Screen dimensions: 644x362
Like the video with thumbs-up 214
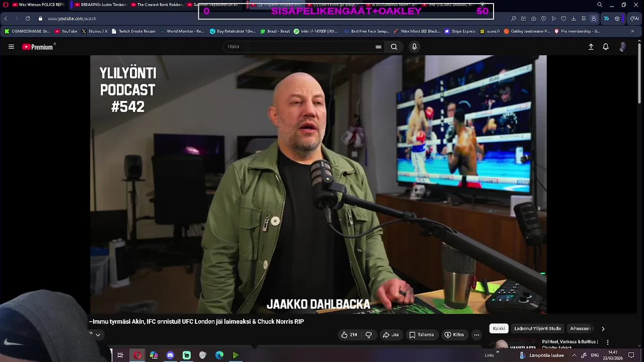349,335
